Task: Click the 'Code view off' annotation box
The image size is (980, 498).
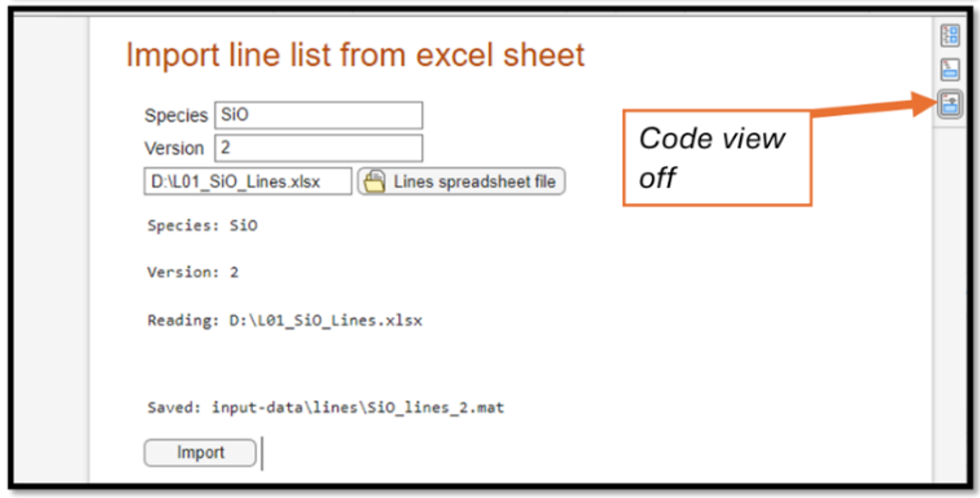Action: pyautogui.click(x=717, y=158)
